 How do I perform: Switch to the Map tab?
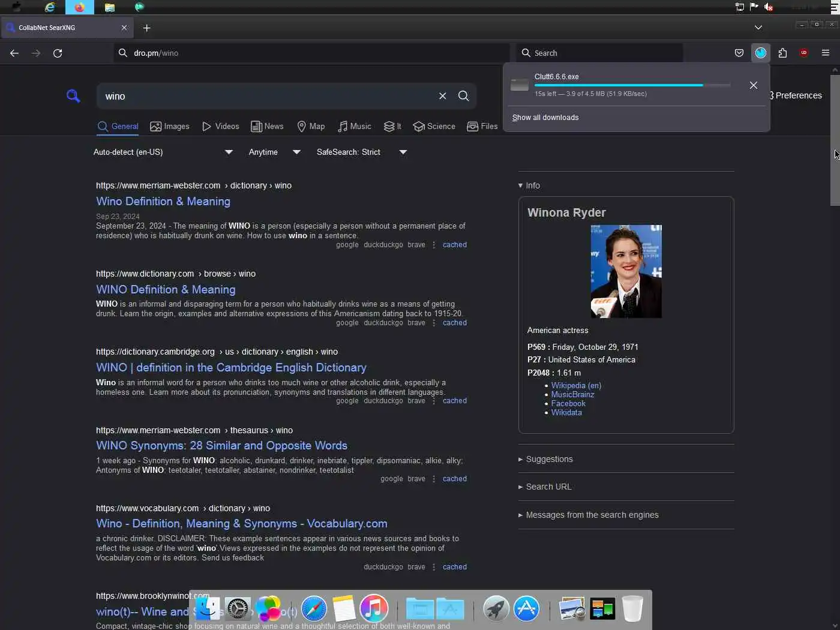311,127
